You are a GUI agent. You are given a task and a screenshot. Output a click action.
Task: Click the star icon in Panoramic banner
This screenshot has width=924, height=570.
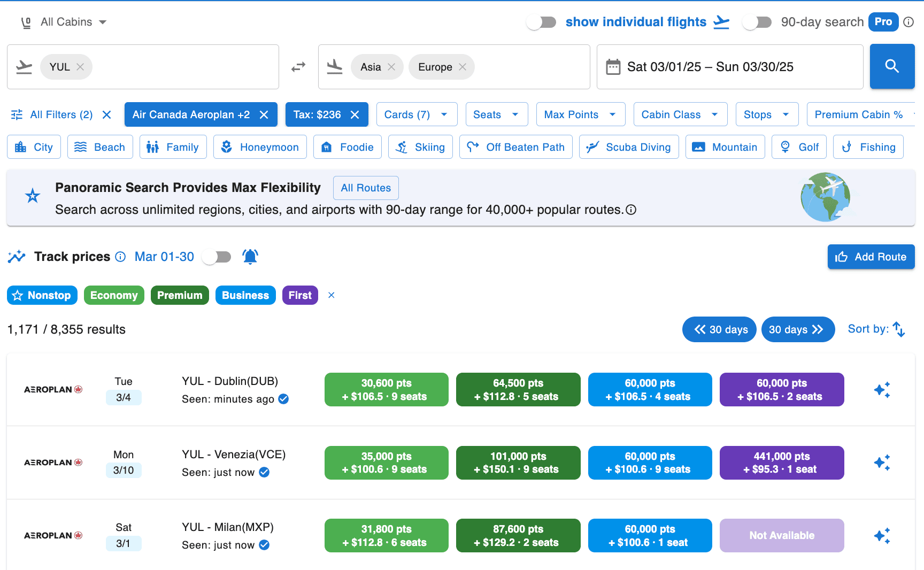[33, 196]
